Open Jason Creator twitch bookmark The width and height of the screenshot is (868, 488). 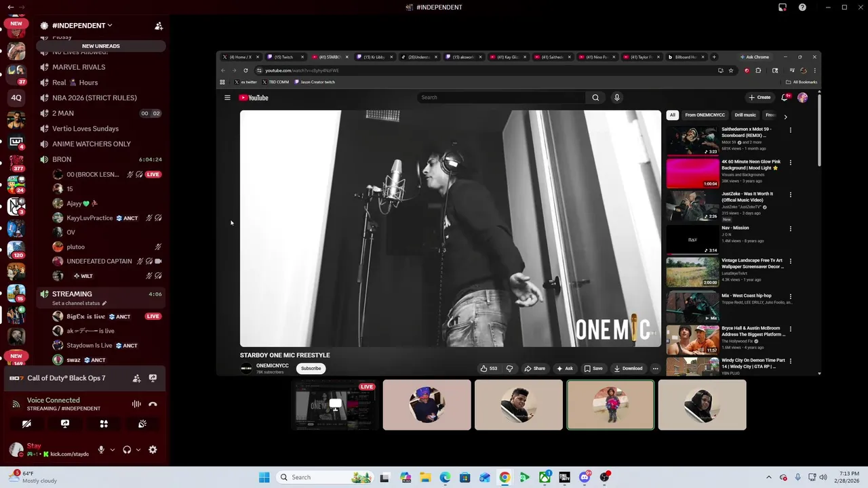[x=315, y=82]
